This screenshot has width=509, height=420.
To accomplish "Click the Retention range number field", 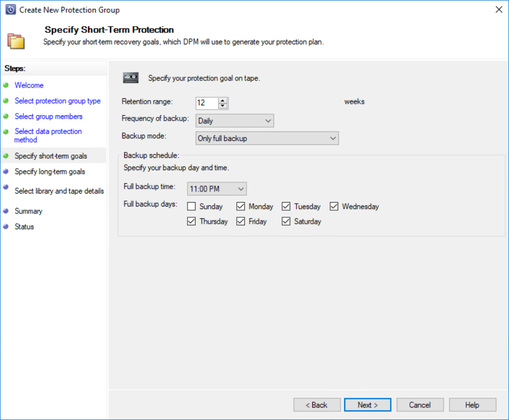I will 207,103.
